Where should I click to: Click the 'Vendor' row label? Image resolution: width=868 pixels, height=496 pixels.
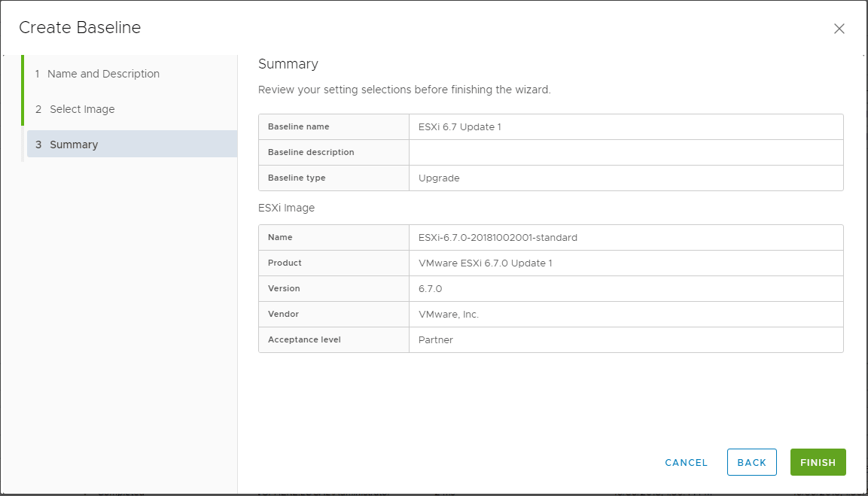tap(283, 314)
